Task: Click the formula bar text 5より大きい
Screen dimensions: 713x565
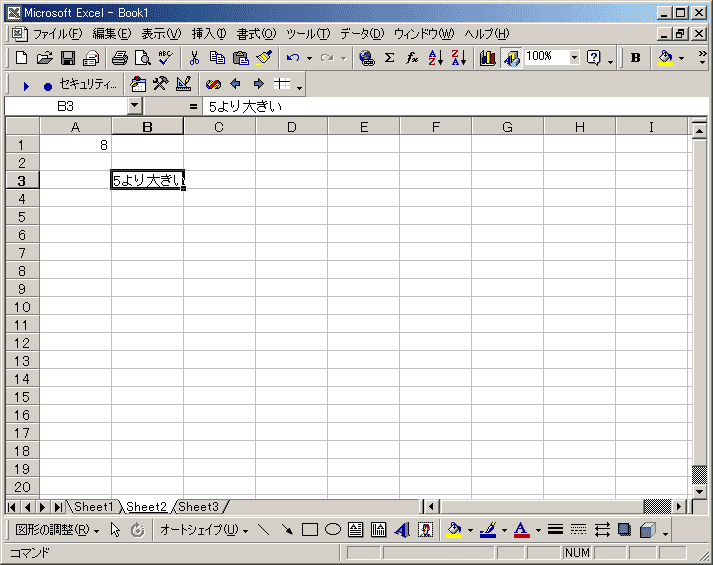Action: point(245,106)
